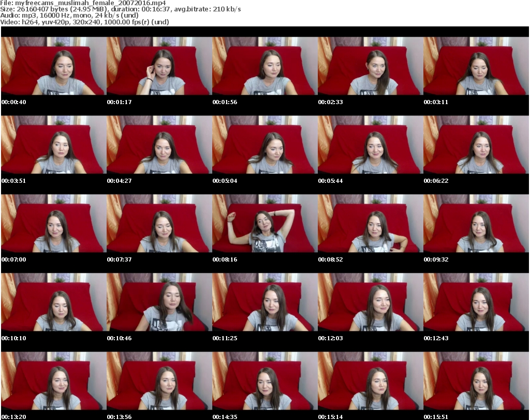Image resolution: width=530 pixels, height=420 pixels.
Task: Click the 00:12:43 timestamp label
Action: [x=436, y=338]
